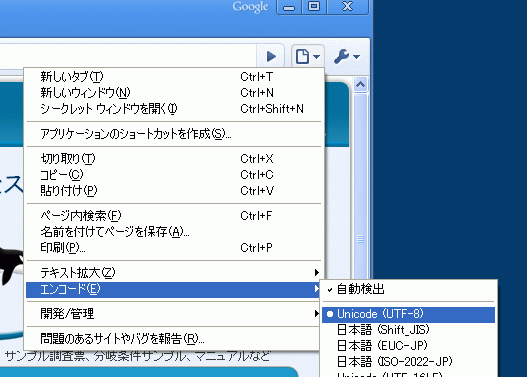
Task: Choose 切り取り(T) menu entry
Action: pos(174,159)
